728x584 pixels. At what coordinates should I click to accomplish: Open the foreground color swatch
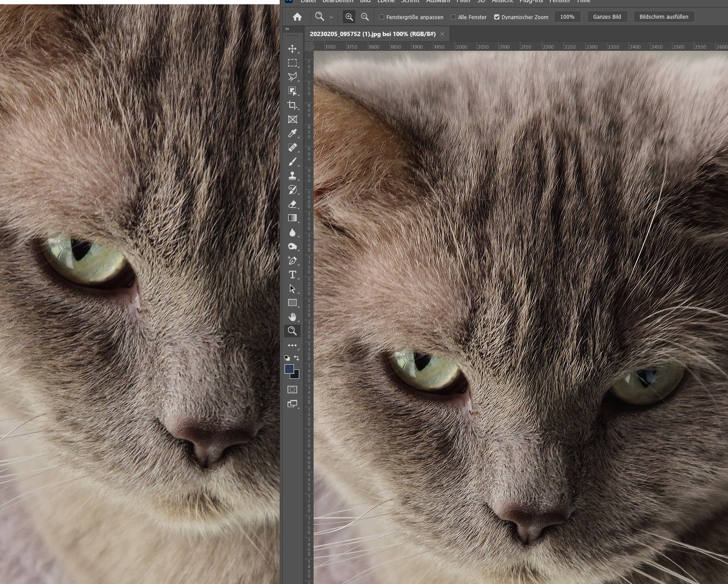click(289, 369)
